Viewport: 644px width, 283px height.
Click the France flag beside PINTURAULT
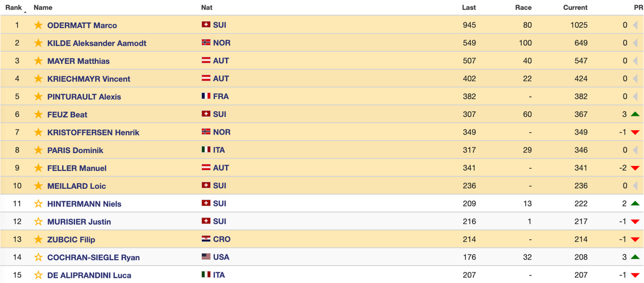point(206,96)
